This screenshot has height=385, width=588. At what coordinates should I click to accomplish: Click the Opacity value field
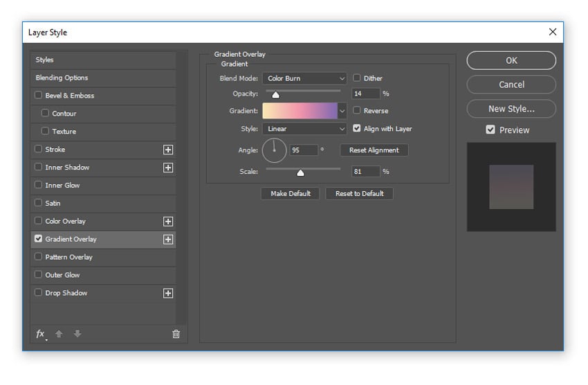pos(366,93)
